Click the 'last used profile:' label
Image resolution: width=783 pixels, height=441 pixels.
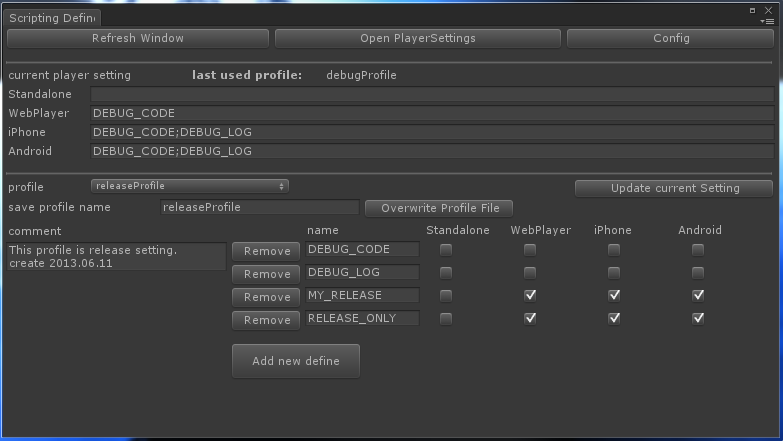(247, 75)
